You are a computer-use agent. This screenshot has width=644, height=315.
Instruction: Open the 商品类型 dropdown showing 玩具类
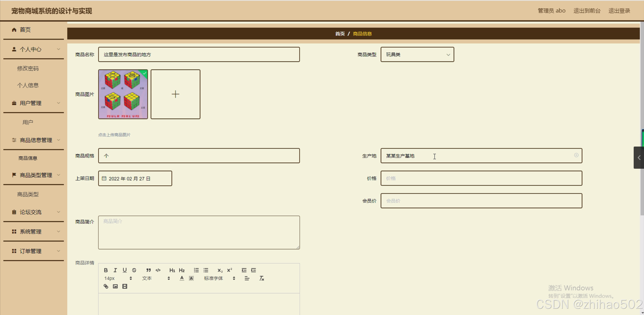(417, 55)
